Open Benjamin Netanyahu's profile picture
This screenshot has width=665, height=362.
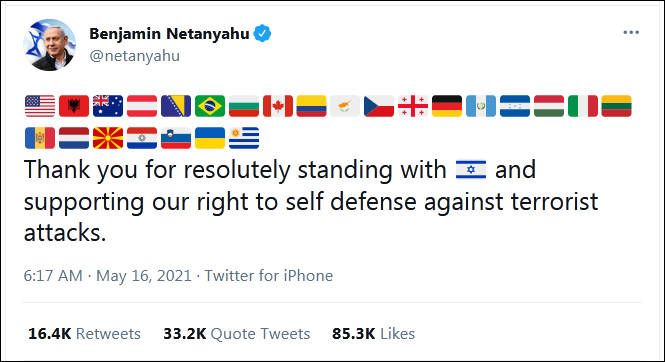(50, 45)
